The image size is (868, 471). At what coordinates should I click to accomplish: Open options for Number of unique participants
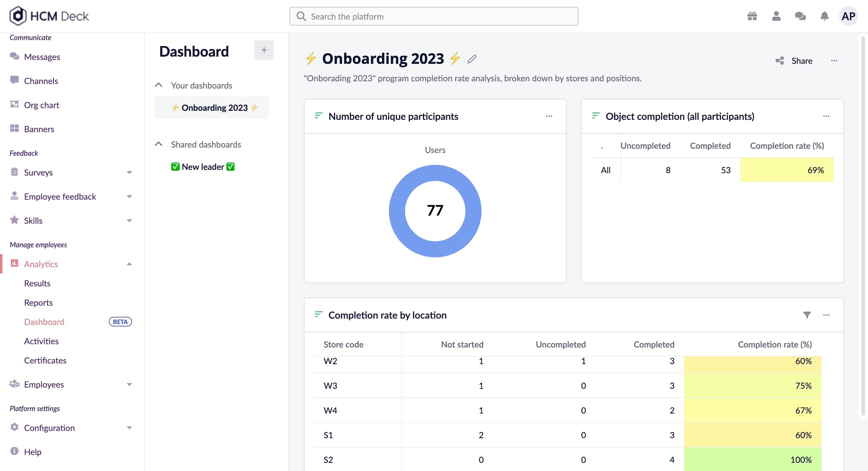pyautogui.click(x=549, y=116)
